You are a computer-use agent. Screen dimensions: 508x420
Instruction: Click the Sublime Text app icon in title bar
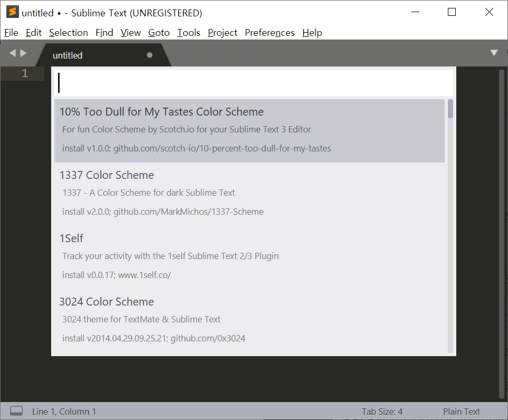12,12
